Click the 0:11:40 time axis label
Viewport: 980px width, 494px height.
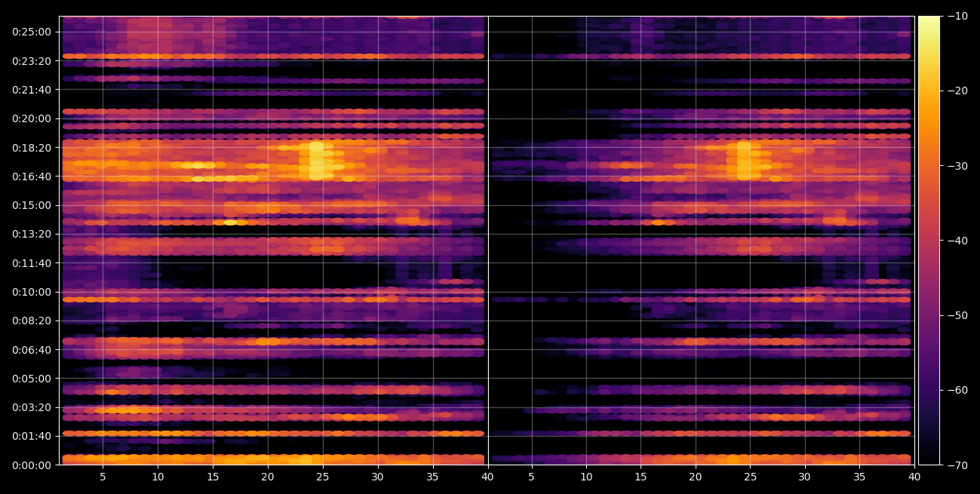point(32,262)
